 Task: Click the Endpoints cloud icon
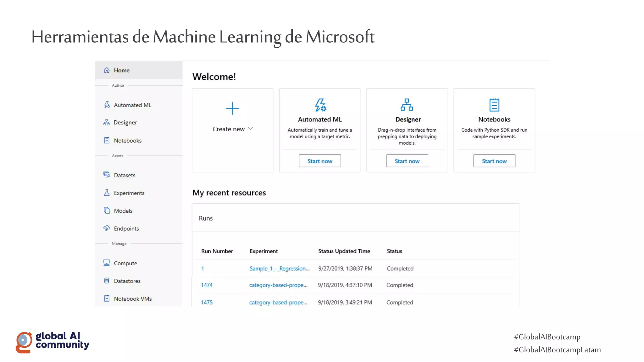coord(107,228)
